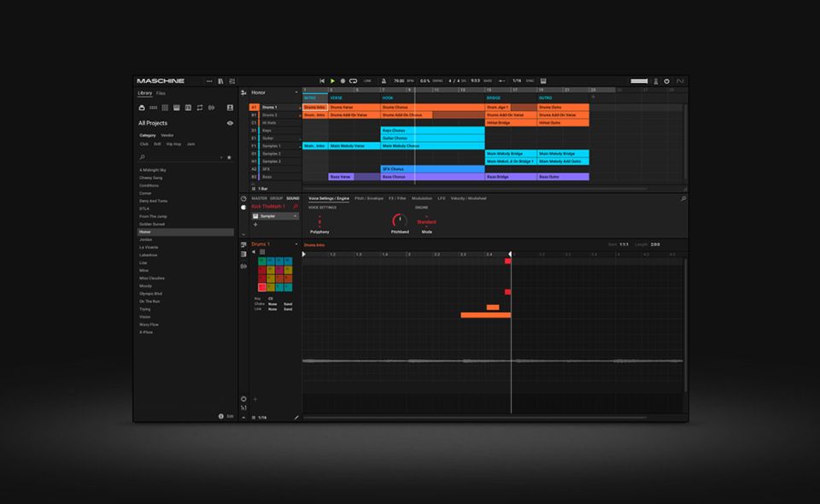Select the Hip Hop category tag
The width and height of the screenshot is (820, 504).
point(173,144)
